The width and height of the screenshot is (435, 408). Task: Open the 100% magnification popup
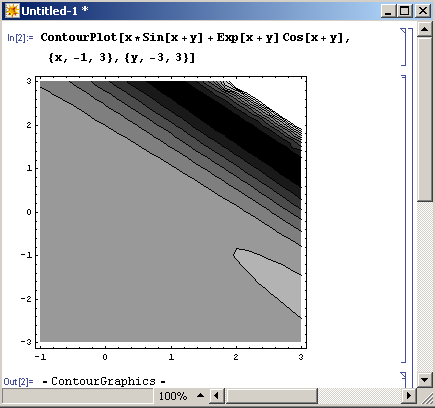point(181,396)
